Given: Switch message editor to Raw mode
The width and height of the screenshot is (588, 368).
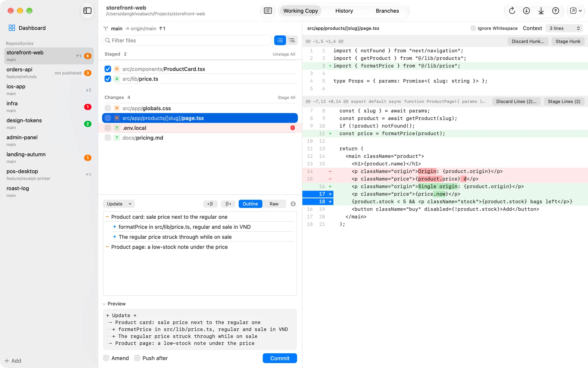Looking at the screenshot, I should 274,204.
